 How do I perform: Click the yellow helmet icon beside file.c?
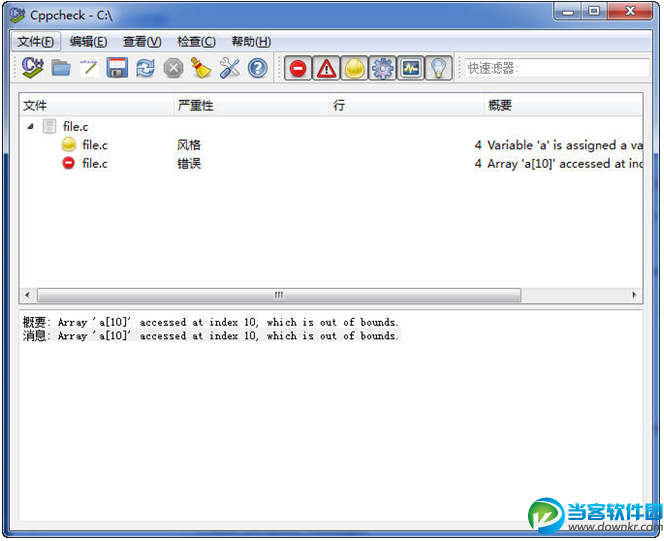coord(69,145)
